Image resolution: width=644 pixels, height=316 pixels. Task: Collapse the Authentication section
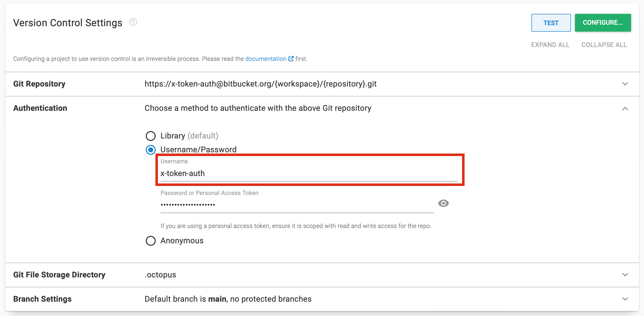625,108
